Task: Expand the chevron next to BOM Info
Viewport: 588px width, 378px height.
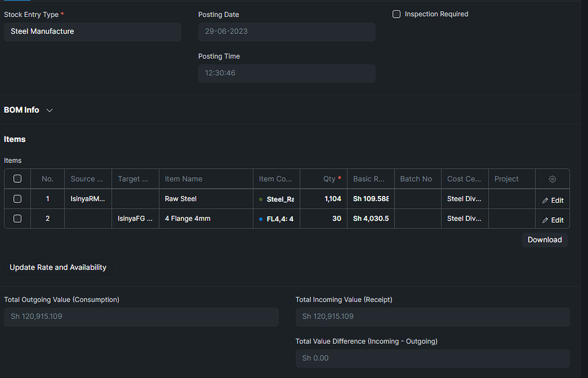Action: coord(49,110)
